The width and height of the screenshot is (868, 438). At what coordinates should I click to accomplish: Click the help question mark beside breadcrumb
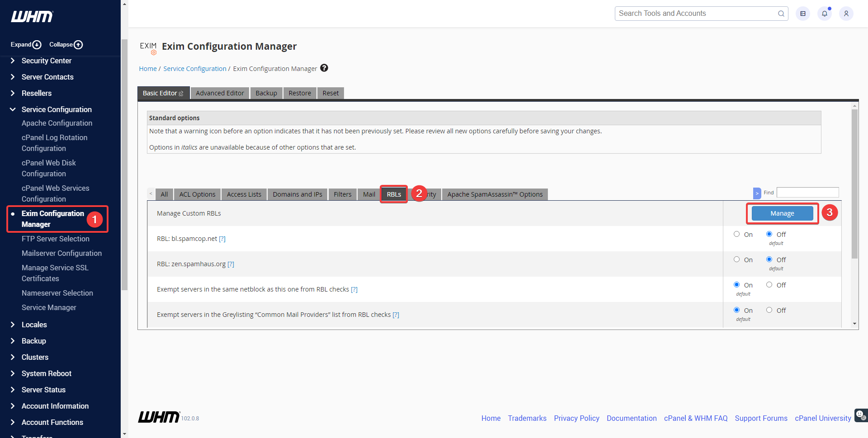click(324, 68)
